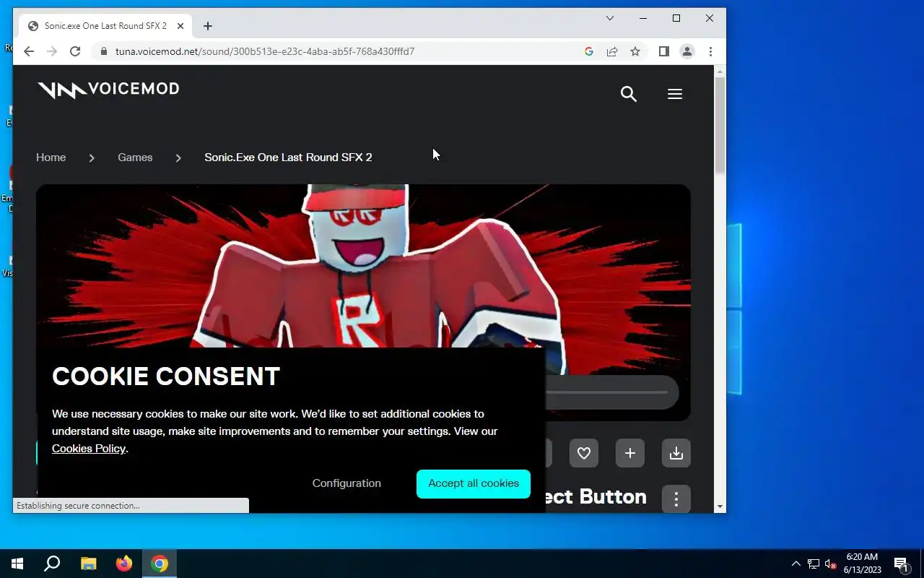The image size is (924, 578).
Task: Close the Sonic.exe One Last Round tab
Action: pos(180,26)
